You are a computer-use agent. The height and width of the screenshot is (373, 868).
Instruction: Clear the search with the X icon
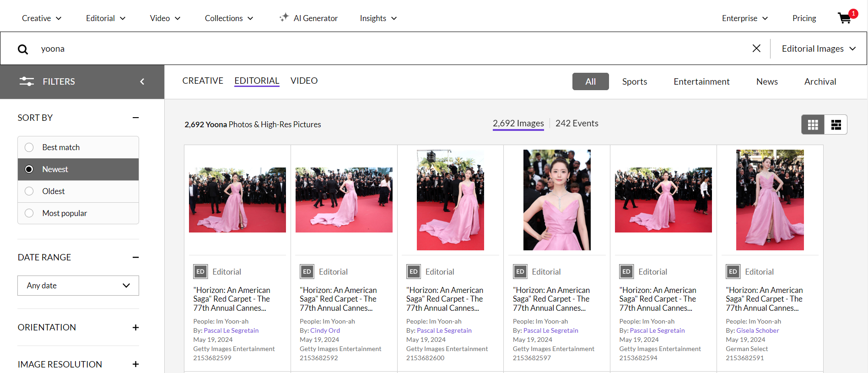click(756, 48)
